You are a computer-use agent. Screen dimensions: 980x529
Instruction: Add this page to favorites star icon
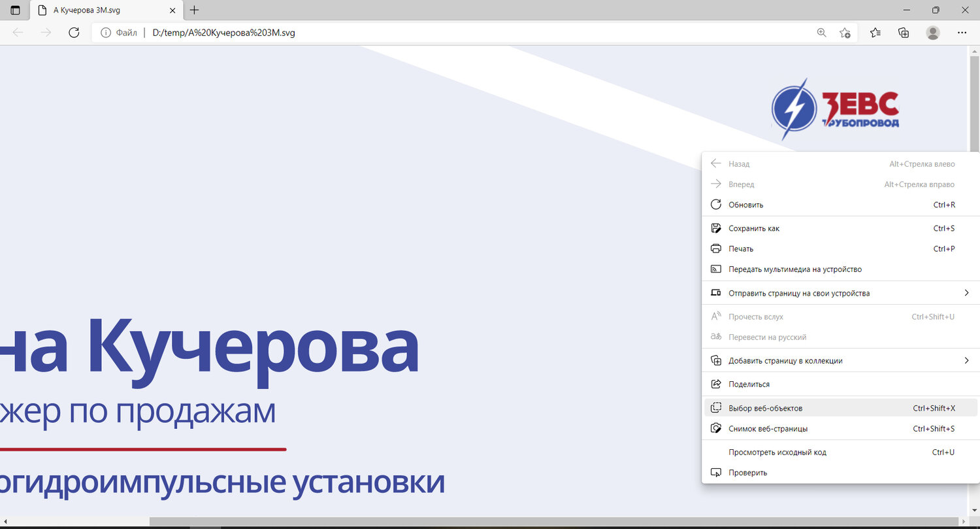point(845,33)
